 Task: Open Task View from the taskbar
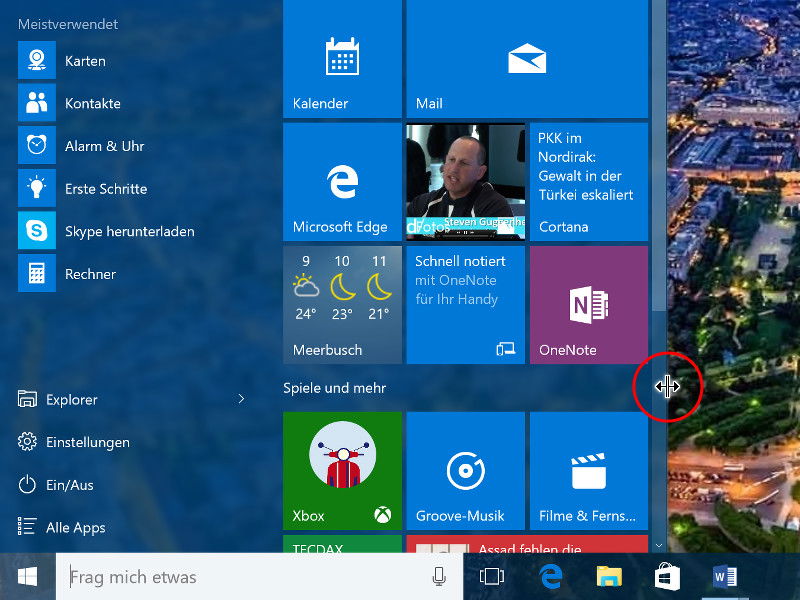coord(492,577)
